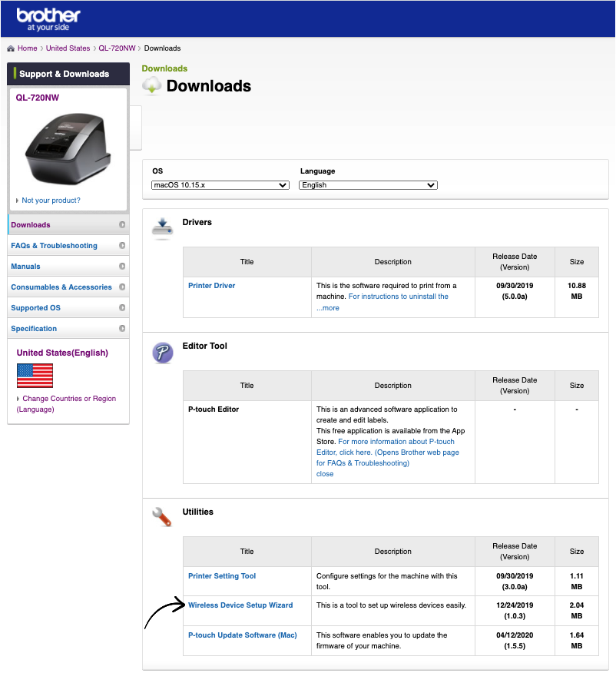Click the QL-720NW printer image
Screen dimensions: 616x673
68,149
